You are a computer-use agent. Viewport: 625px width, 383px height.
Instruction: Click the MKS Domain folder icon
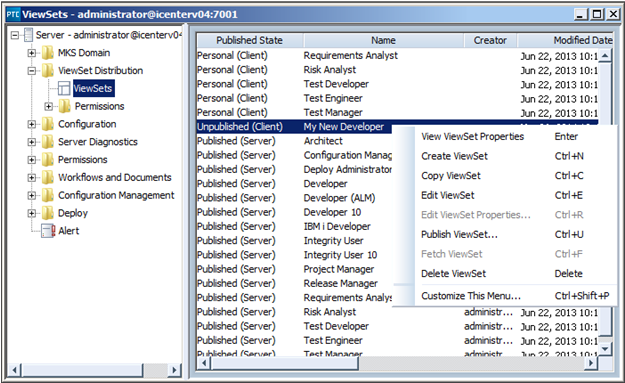tap(48, 53)
